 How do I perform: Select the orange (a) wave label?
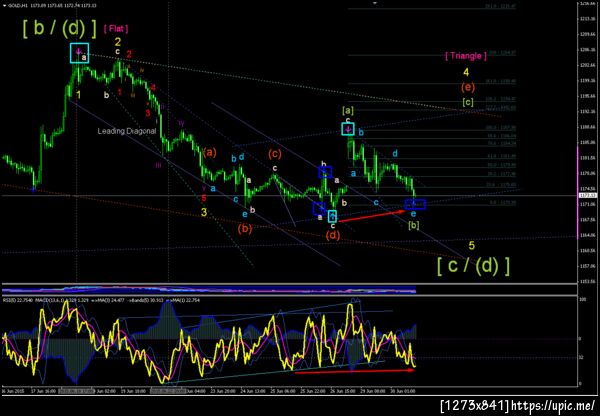[210, 153]
